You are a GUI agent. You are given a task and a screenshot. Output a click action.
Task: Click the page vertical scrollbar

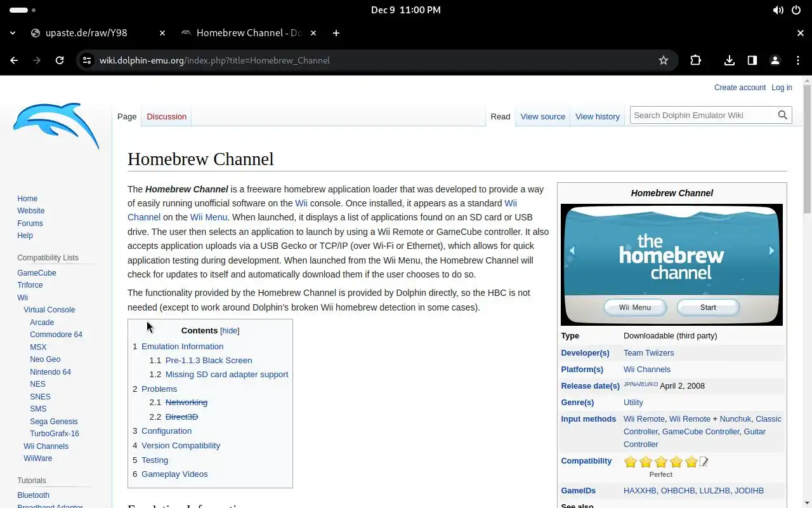tap(807, 149)
